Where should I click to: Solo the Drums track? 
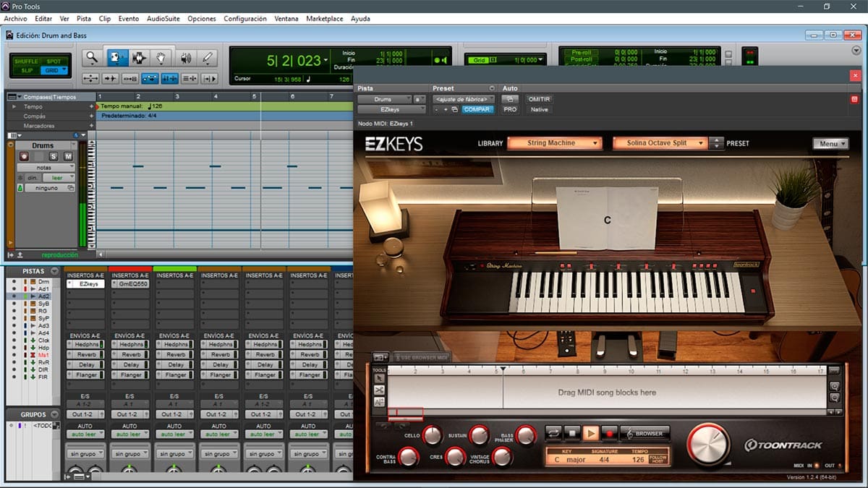(x=54, y=156)
